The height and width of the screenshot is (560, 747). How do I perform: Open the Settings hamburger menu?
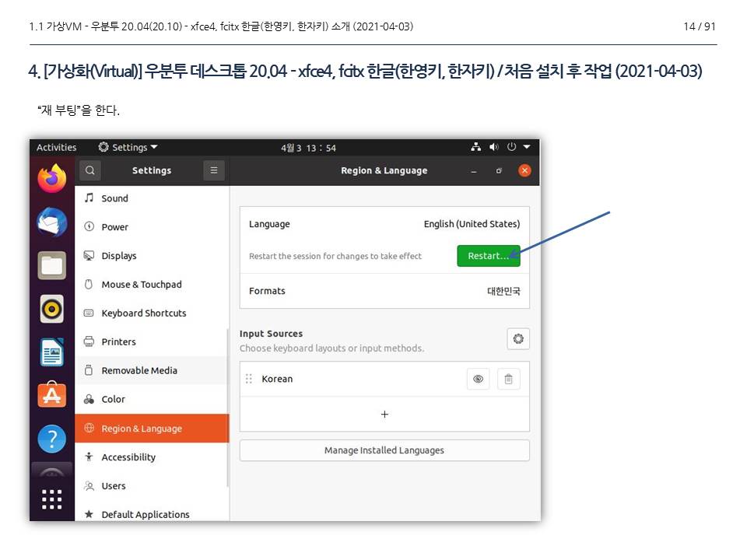214,170
